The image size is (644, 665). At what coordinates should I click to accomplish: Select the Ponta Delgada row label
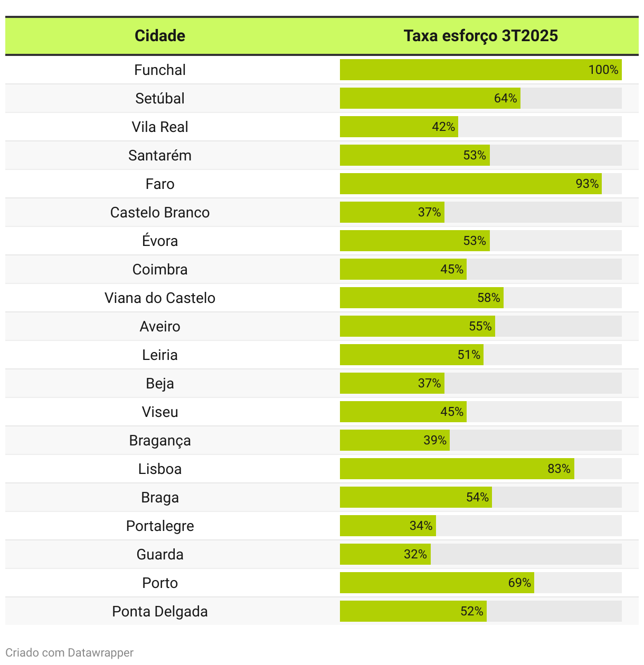click(160, 611)
